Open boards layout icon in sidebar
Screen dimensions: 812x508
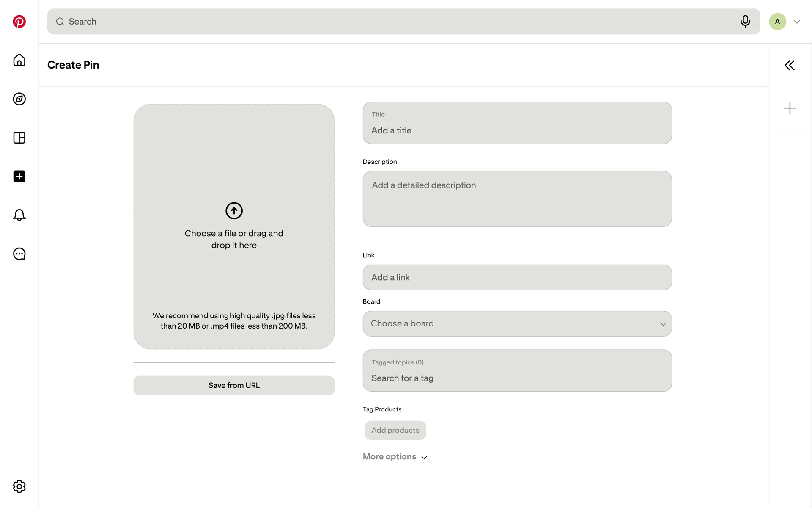pos(19,138)
